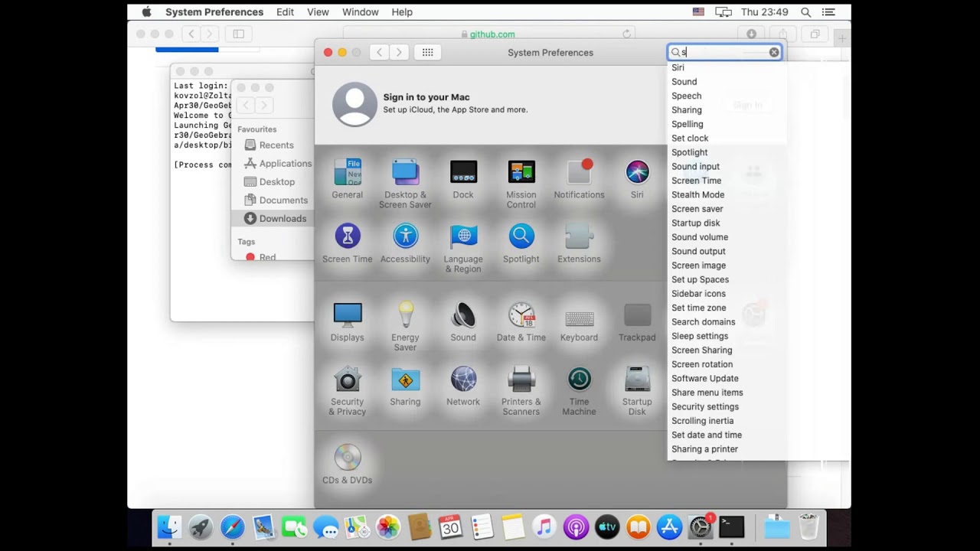The height and width of the screenshot is (551, 980).
Task: Open the Apple menu
Action: pyautogui.click(x=146, y=12)
